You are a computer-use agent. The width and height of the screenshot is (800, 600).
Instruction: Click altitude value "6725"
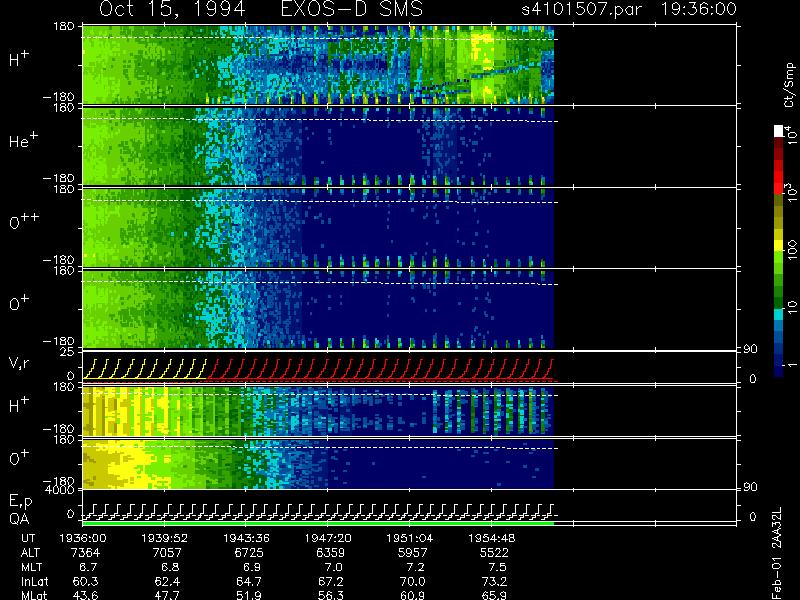point(249,553)
